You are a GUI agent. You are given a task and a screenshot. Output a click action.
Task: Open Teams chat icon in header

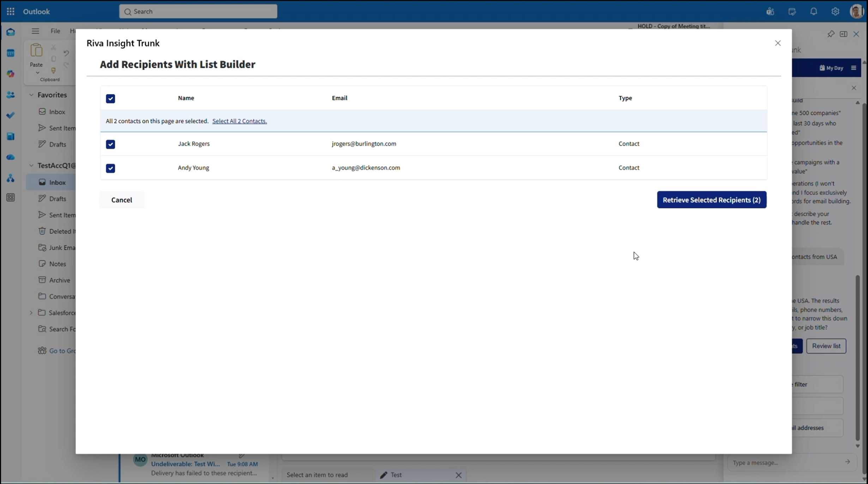(x=770, y=11)
